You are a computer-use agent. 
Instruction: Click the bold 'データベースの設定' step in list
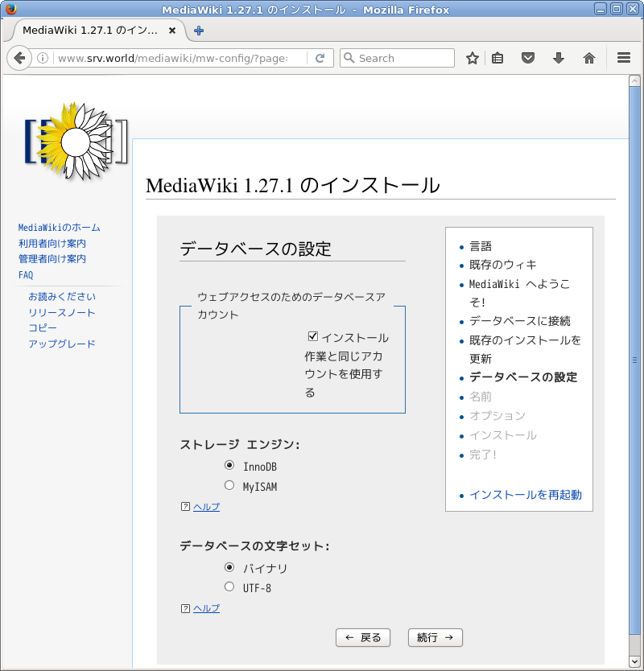[523, 377]
